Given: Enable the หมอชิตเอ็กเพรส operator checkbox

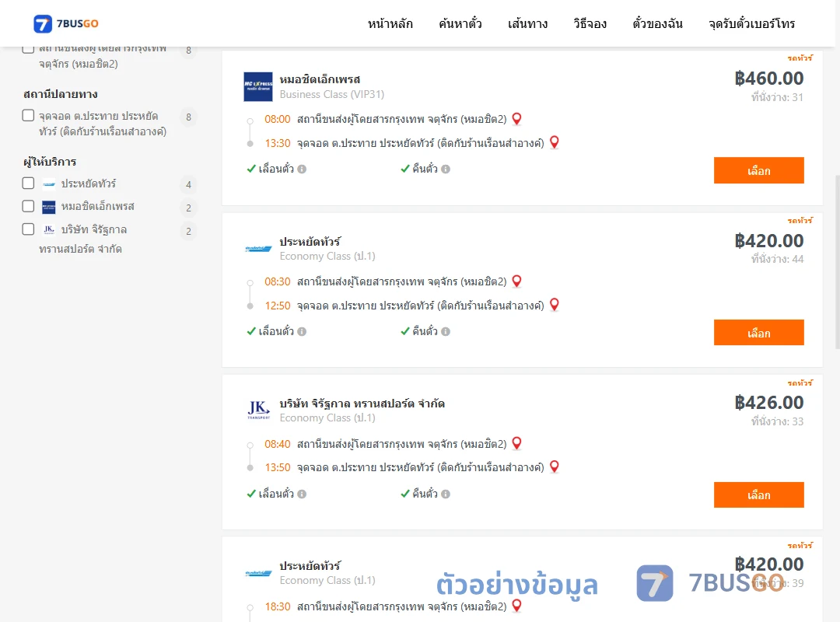Looking at the screenshot, I should pyautogui.click(x=29, y=206).
